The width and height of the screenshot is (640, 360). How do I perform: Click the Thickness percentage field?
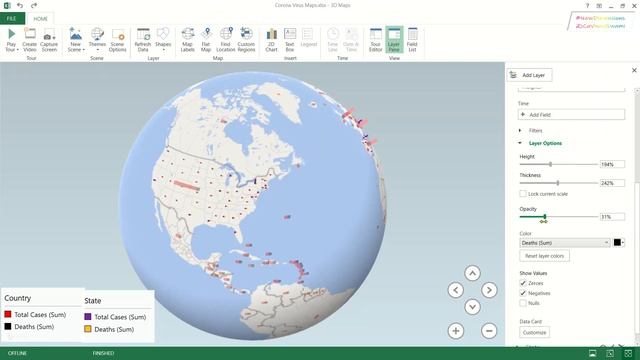pos(612,183)
